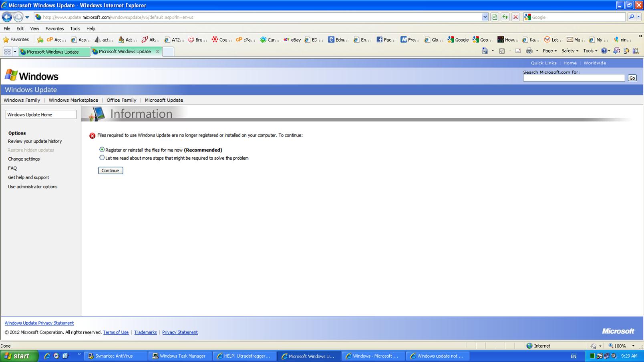Open the Safety command menu
This screenshot has width=644, height=362.
(570, 51)
